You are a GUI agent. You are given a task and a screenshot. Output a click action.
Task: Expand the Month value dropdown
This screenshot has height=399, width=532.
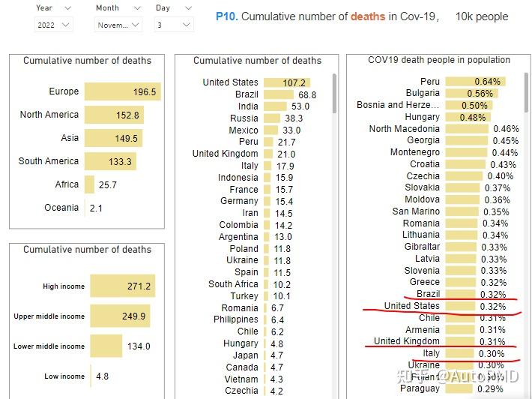[118, 25]
